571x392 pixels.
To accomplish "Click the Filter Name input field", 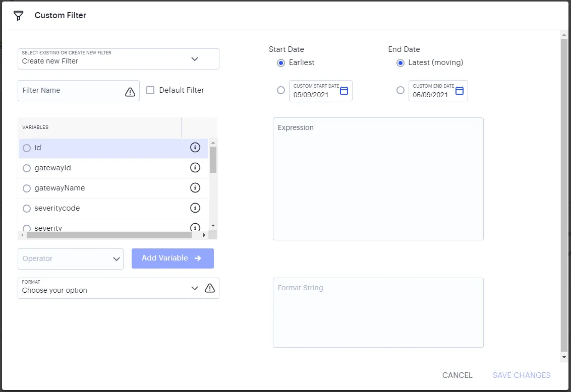I will click(x=79, y=91).
